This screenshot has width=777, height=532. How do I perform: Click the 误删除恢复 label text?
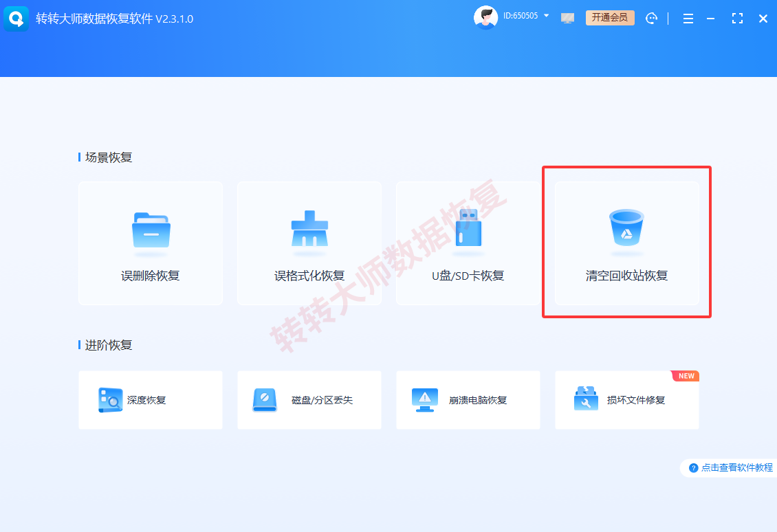151,276
